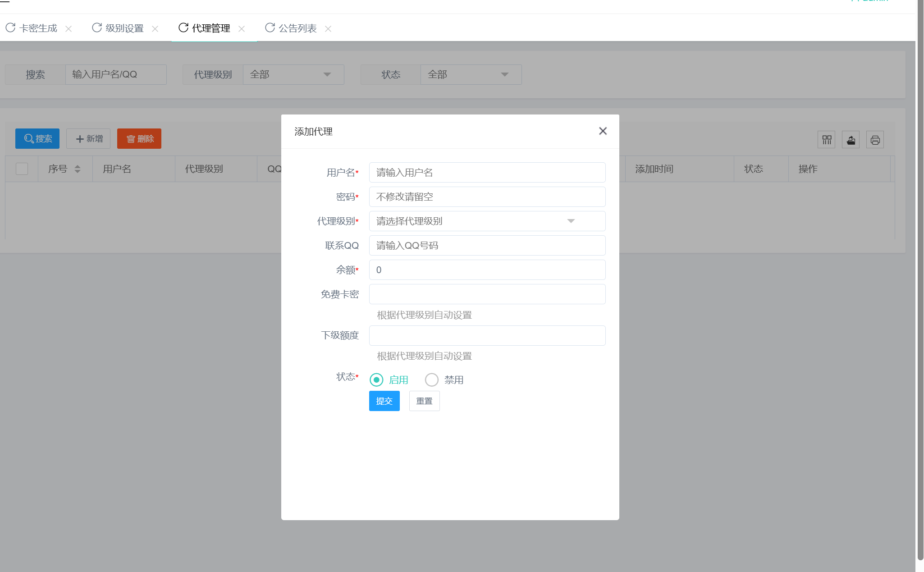This screenshot has height=572, width=924.
Task: Switch to 公告列表 tab
Action: (x=298, y=28)
